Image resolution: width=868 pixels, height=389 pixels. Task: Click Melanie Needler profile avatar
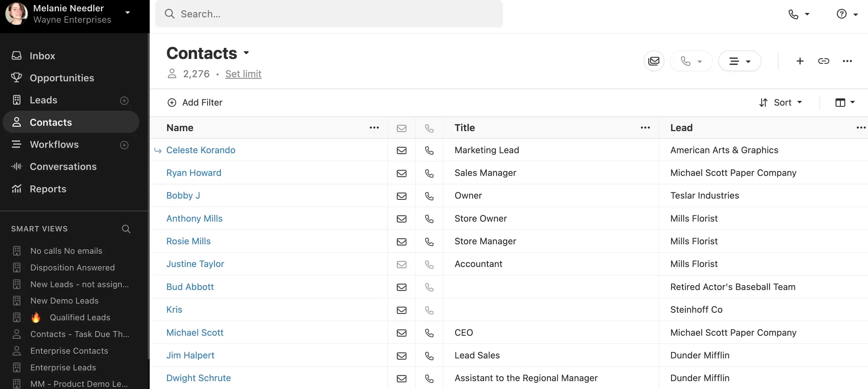click(16, 14)
